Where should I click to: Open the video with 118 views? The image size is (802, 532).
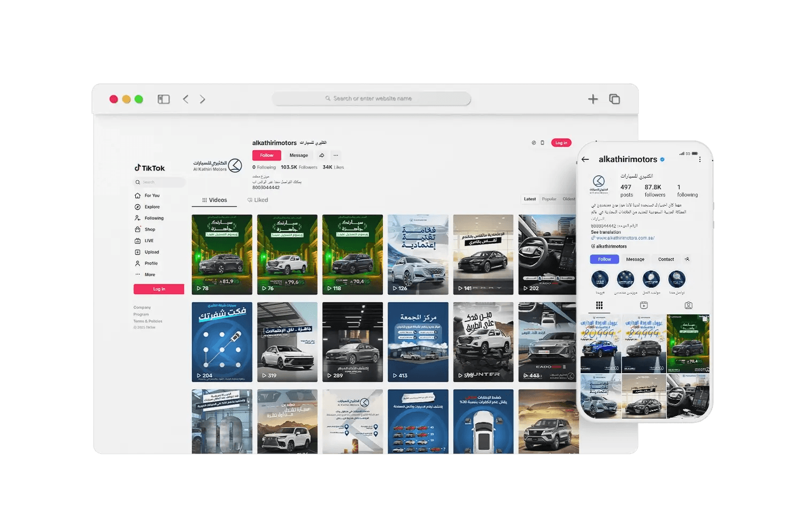[353, 255]
